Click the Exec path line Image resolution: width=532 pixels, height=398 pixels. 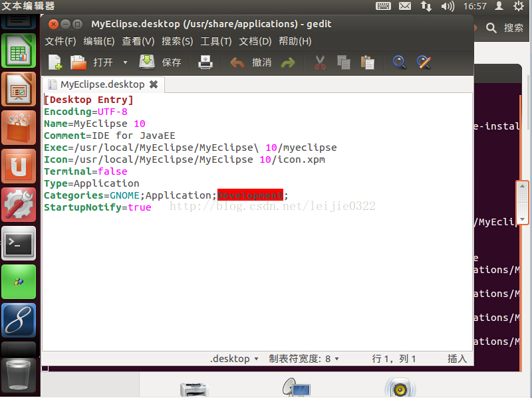pyautogui.click(x=190, y=148)
